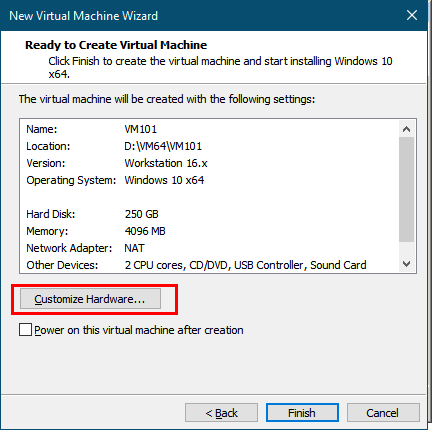The height and width of the screenshot is (430, 432).
Task: Select the Memory 4096 MB row
Action: pyautogui.click(x=209, y=231)
